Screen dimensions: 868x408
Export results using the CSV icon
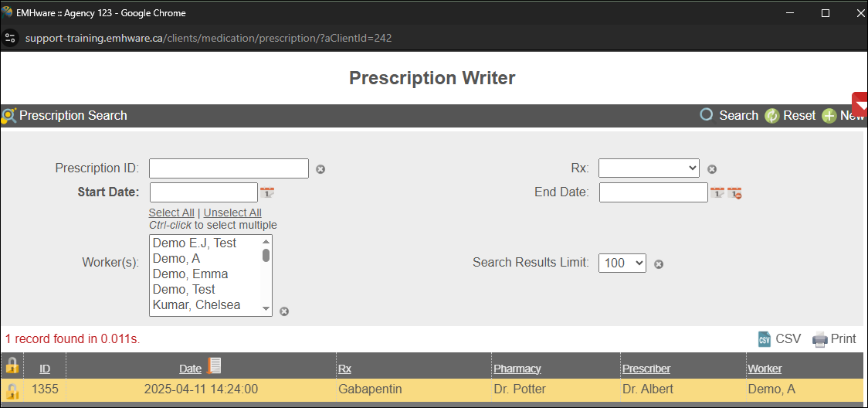[x=765, y=339]
